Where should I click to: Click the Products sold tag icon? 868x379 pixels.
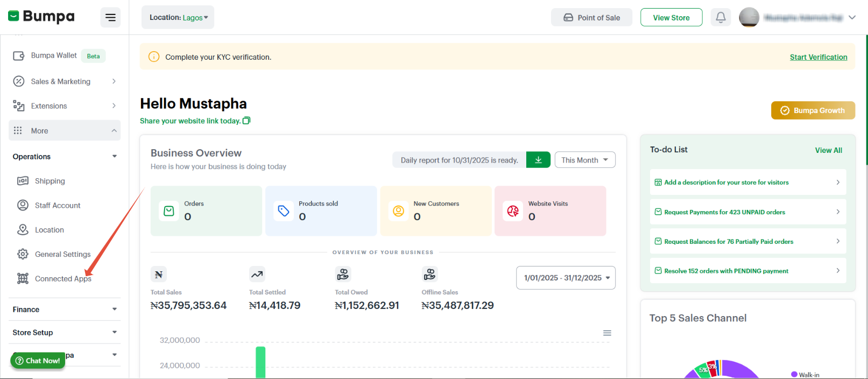(284, 211)
